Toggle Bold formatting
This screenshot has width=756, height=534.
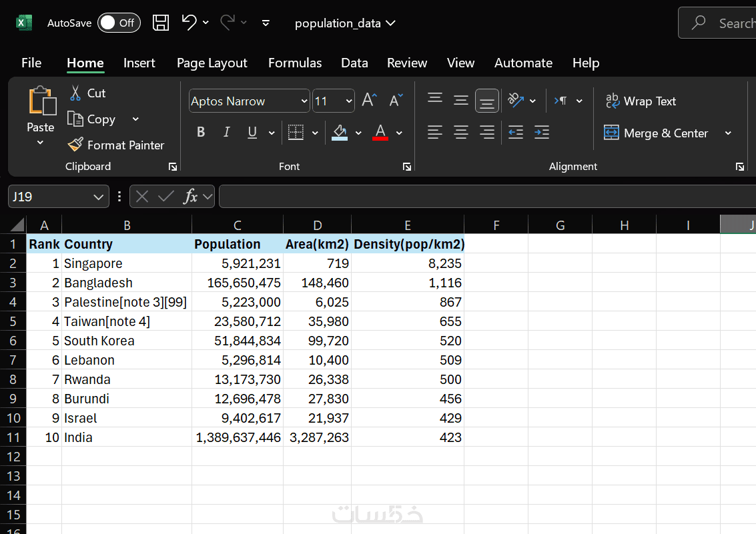[x=201, y=133]
